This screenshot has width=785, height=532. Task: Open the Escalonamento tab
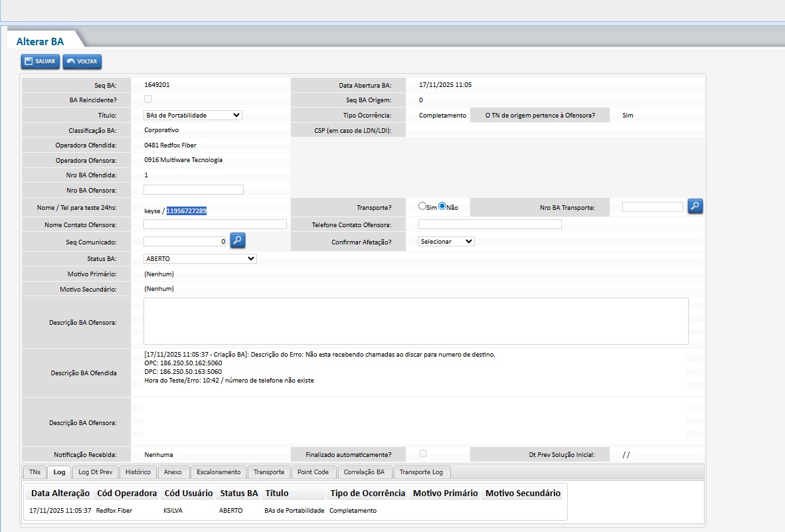point(218,472)
